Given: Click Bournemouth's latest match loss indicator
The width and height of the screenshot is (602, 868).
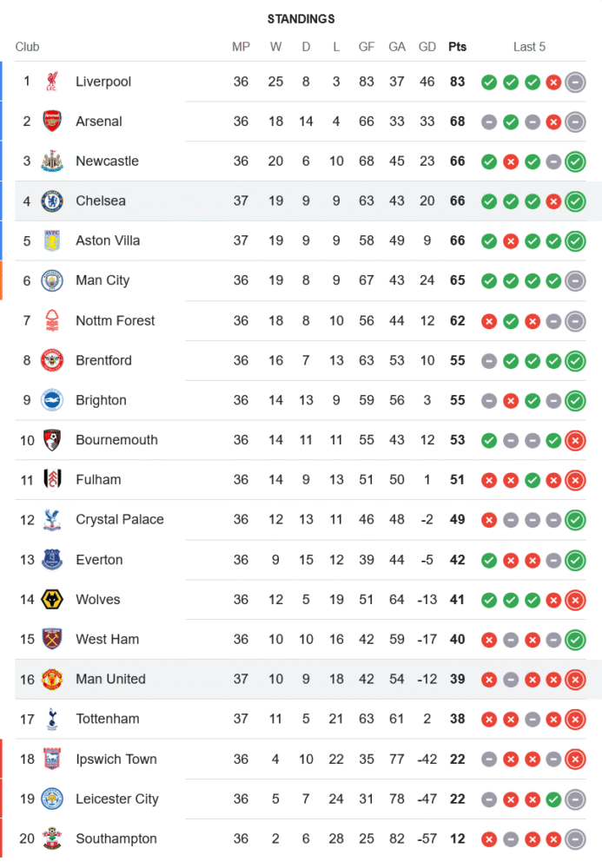Looking at the screenshot, I should (574, 440).
